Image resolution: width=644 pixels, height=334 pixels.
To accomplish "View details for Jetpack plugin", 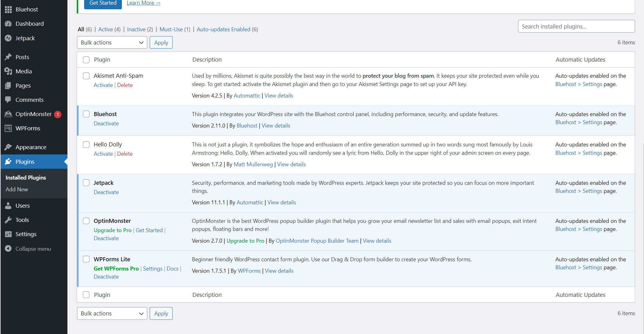I will click(x=281, y=202).
